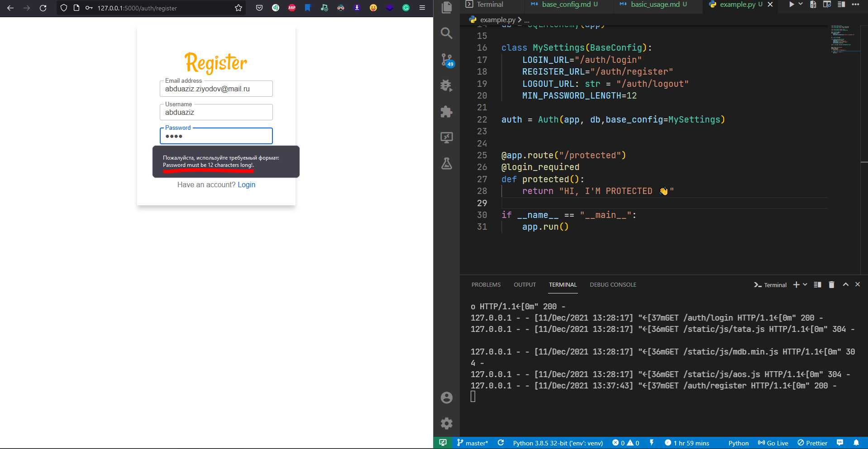Synchronize changes icon in status bar
The image size is (868, 449).
(501, 443)
